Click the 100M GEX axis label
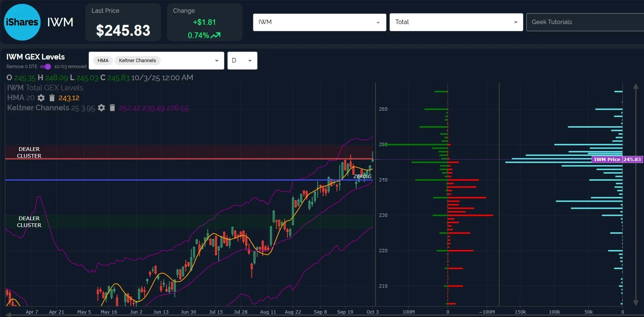The height and width of the screenshot is (317, 644). (409, 312)
